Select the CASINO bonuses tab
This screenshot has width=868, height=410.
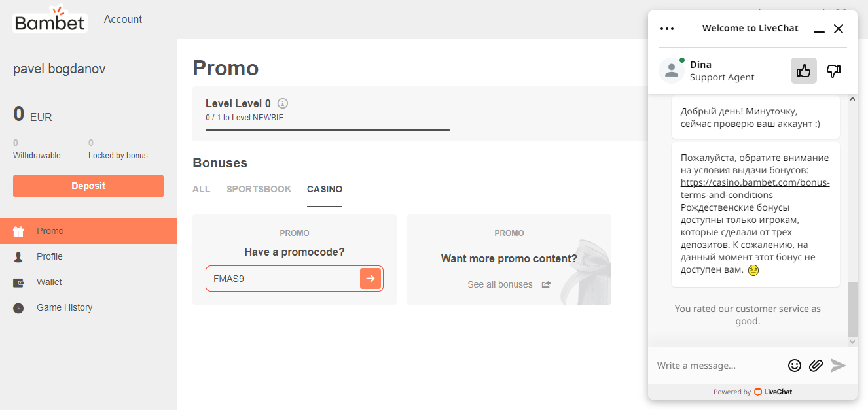click(x=325, y=189)
